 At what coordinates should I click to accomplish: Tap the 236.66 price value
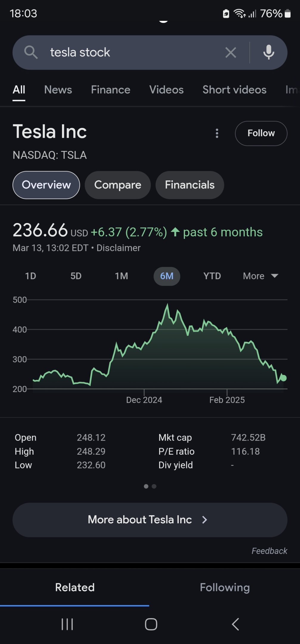tap(40, 230)
